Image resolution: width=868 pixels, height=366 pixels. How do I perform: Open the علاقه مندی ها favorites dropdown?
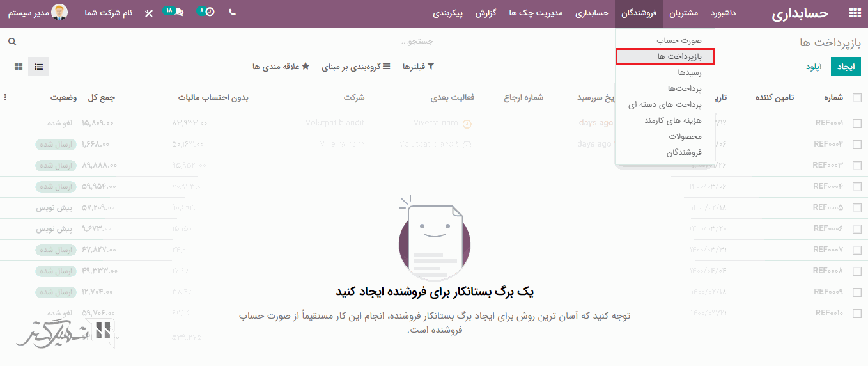pos(281,67)
